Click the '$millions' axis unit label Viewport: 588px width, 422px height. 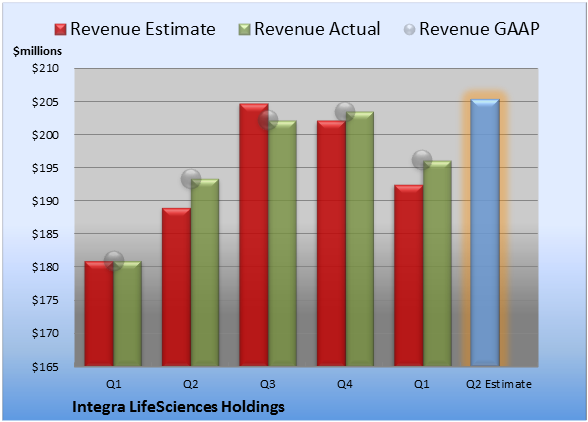tap(37, 51)
